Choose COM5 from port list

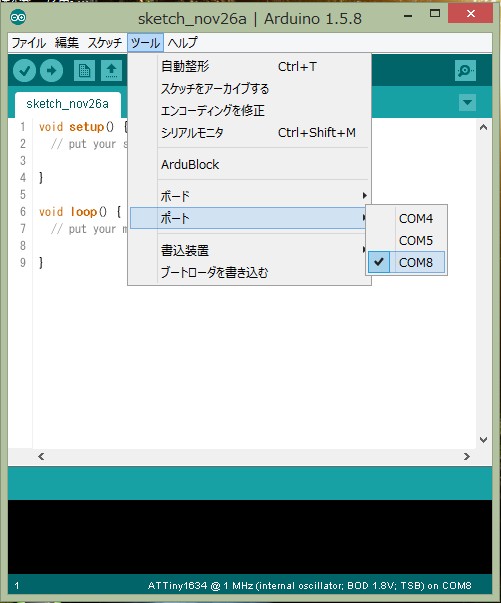[x=406, y=240]
